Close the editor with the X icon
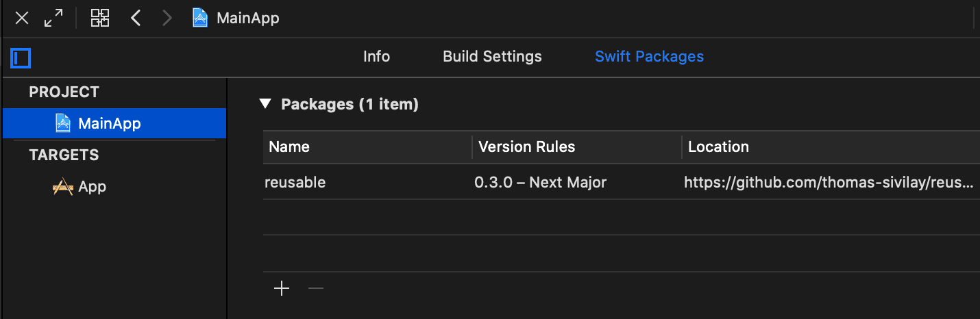 tap(22, 18)
